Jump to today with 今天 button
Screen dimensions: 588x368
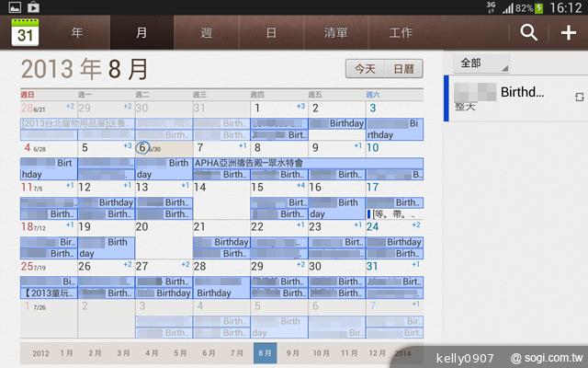(x=366, y=69)
